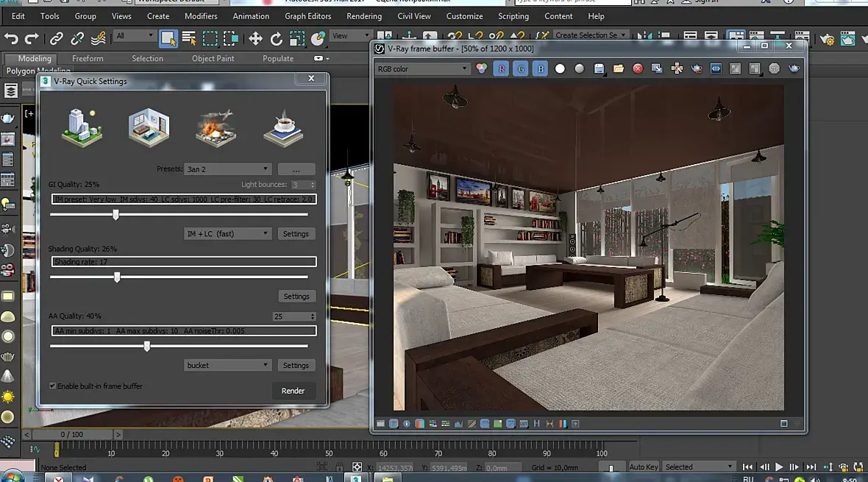Click the Undo arrow in main toolbar

click(x=11, y=38)
